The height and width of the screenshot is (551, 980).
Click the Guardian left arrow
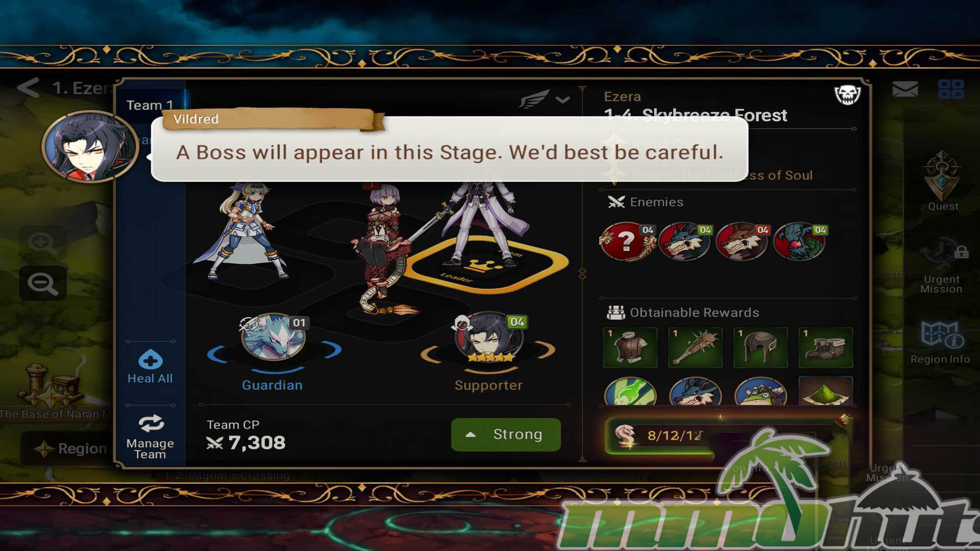tap(217, 354)
